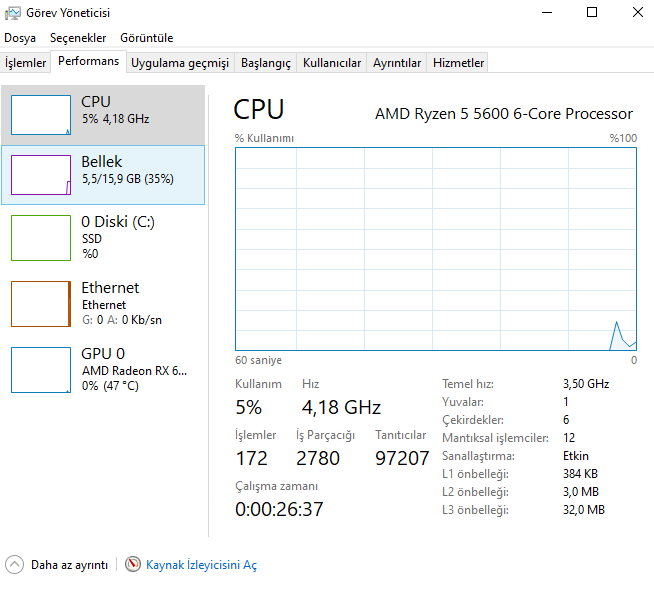Click the CPU usage graph area
Viewport: 654px width, 589px height.
(436, 248)
